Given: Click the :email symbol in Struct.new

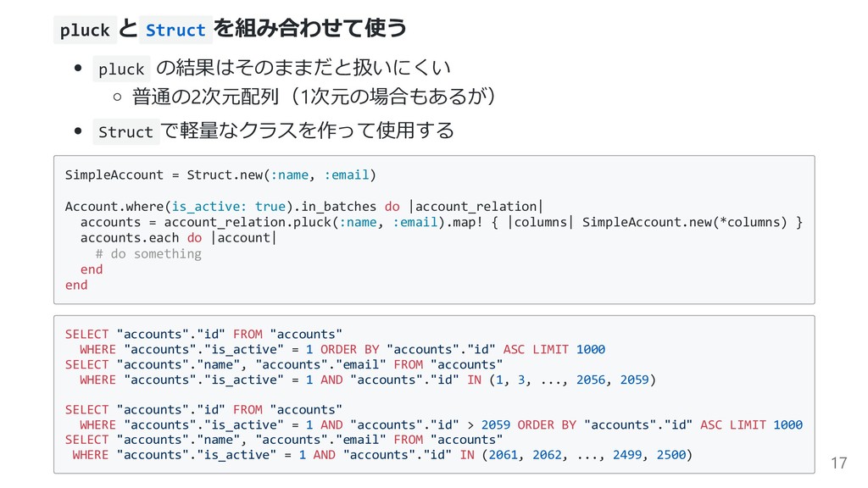Looking at the screenshot, I should (x=347, y=175).
